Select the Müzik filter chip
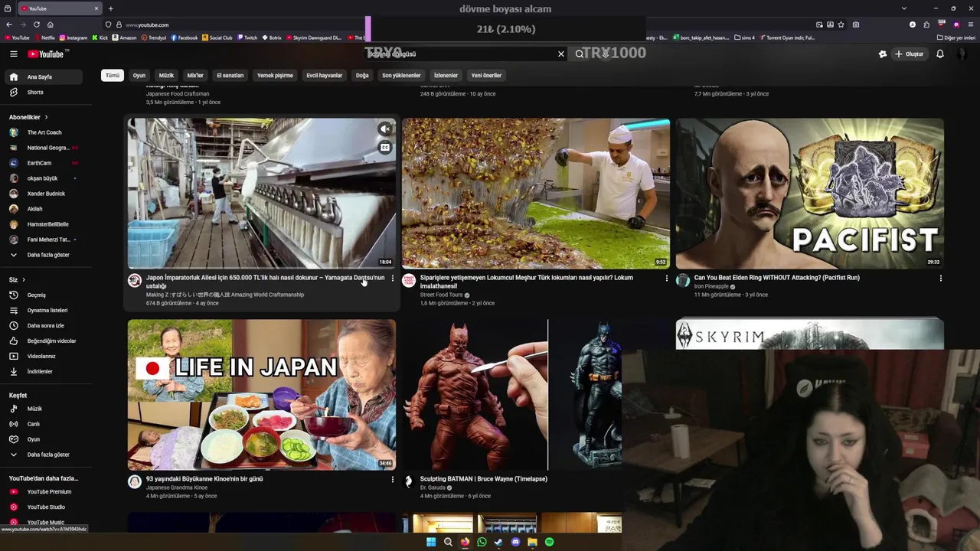Viewport: 980px width, 551px height. pos(166,75)
